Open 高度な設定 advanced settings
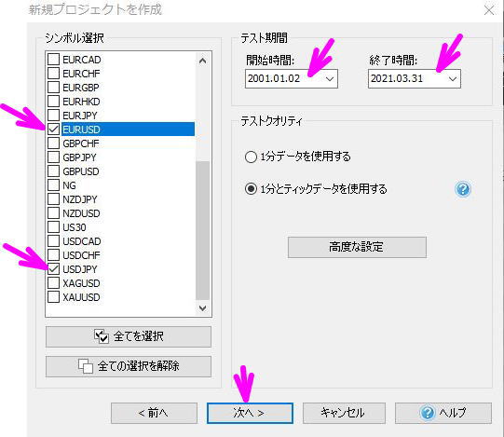This screenshot has width=504, height=437. (357, 247)
